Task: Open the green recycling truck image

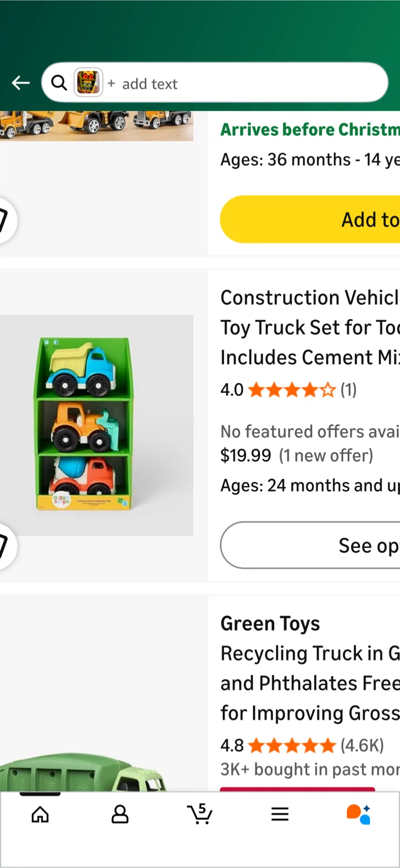Action: coord(84,772)
